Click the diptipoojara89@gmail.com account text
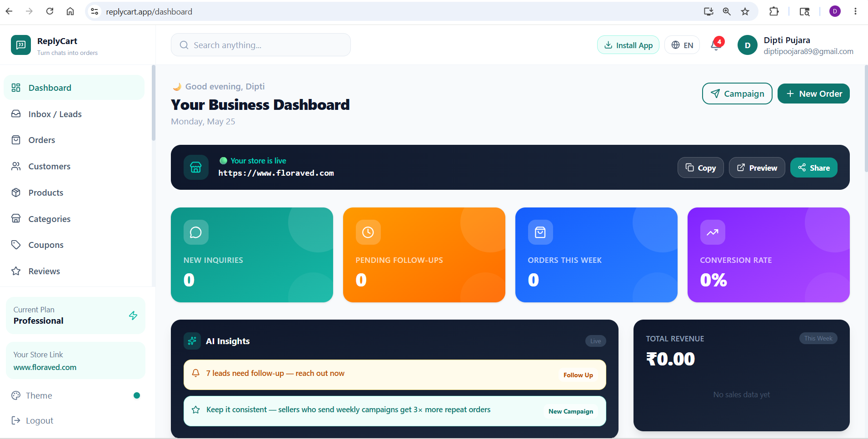Image resolution: width=868 pixels, height=439 pixels. (x=808, y=51)
